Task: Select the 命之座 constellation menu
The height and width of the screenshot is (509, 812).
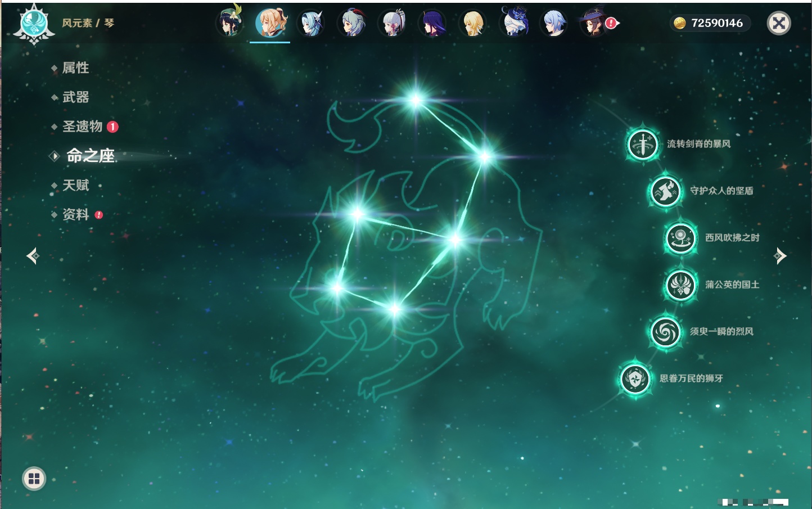Action: coord(90,156)
